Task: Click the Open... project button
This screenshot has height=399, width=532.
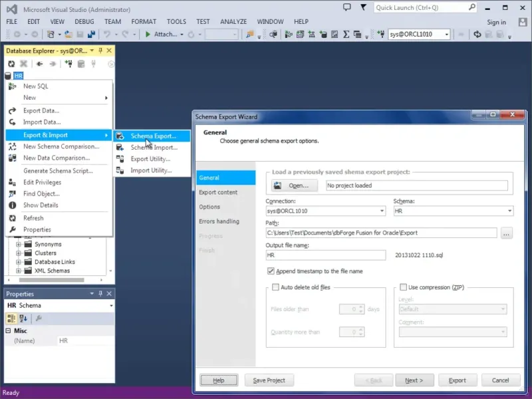Action: [295, 186]
